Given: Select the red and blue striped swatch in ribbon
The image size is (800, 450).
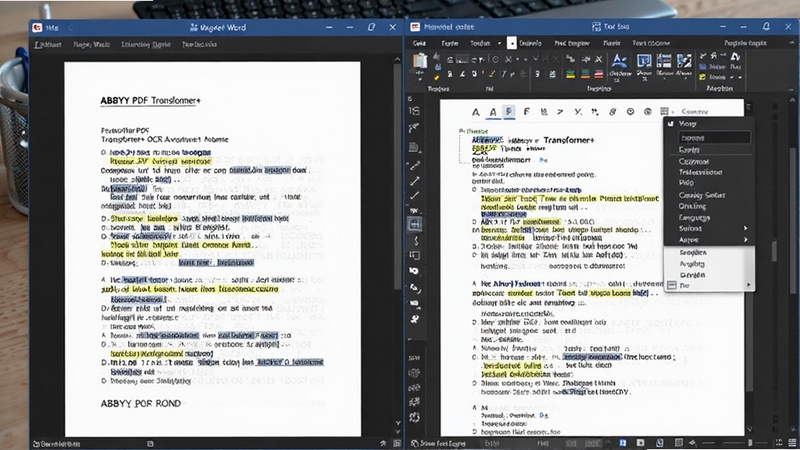Looking at the screenshot, I should tap(599, 74).
